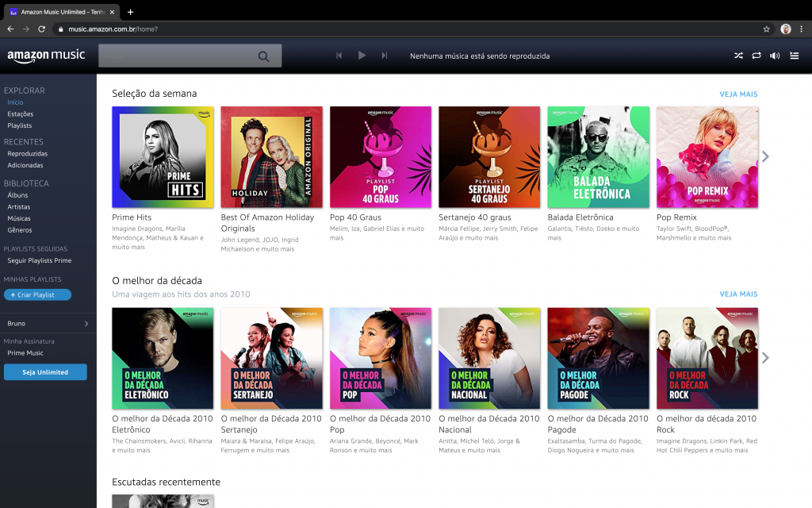Open Músicas in the library

[19, 218]
